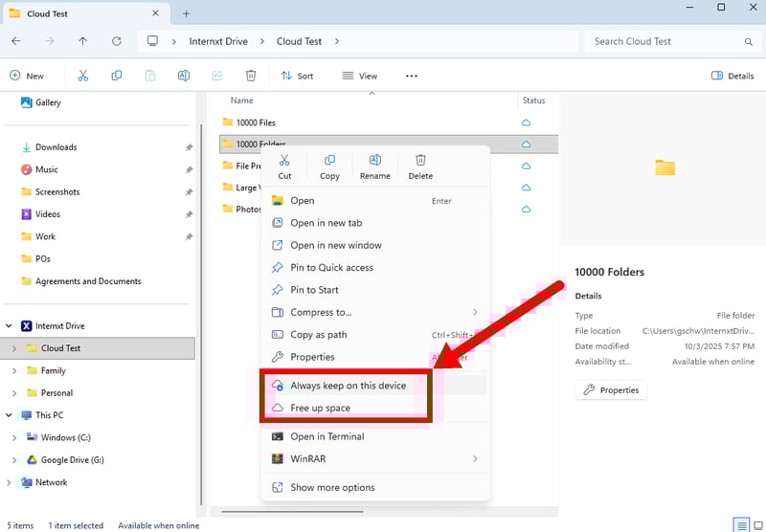
Task: Open the 10000 Files folder
Action: [x=255, y=122]
